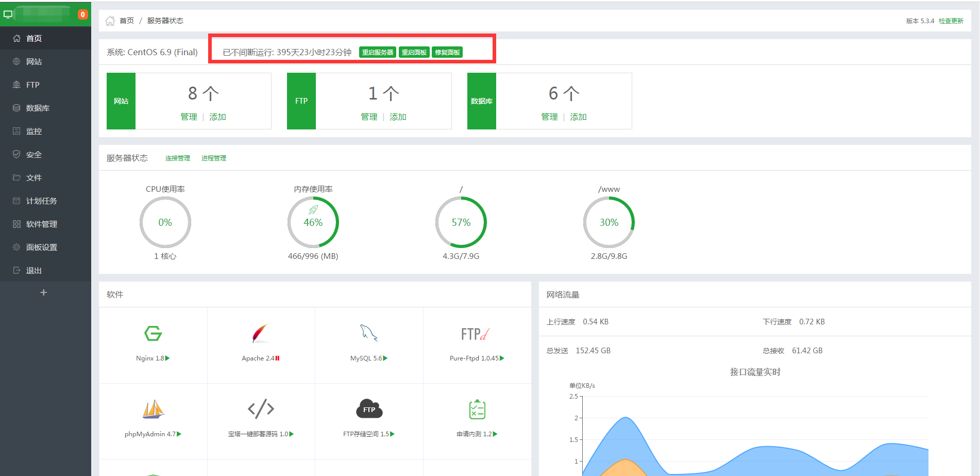Click the phpMyAdmin sailboat icon
This screenshot has width=980, height=476.
coord(153,409)
